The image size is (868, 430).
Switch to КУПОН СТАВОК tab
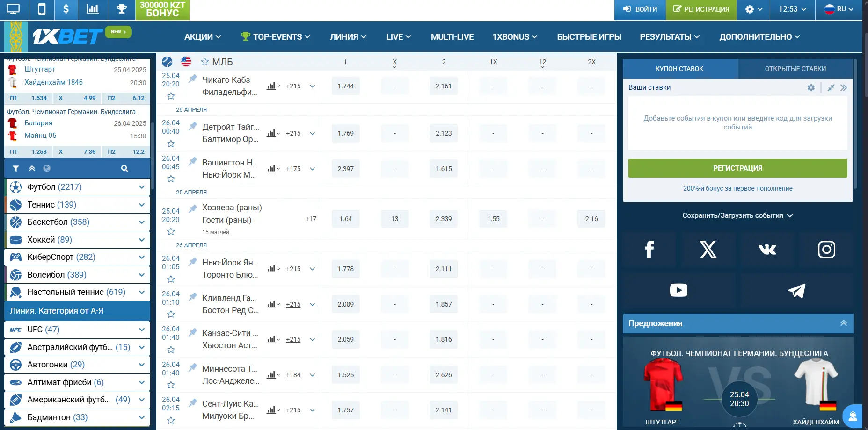coord(679,69)
